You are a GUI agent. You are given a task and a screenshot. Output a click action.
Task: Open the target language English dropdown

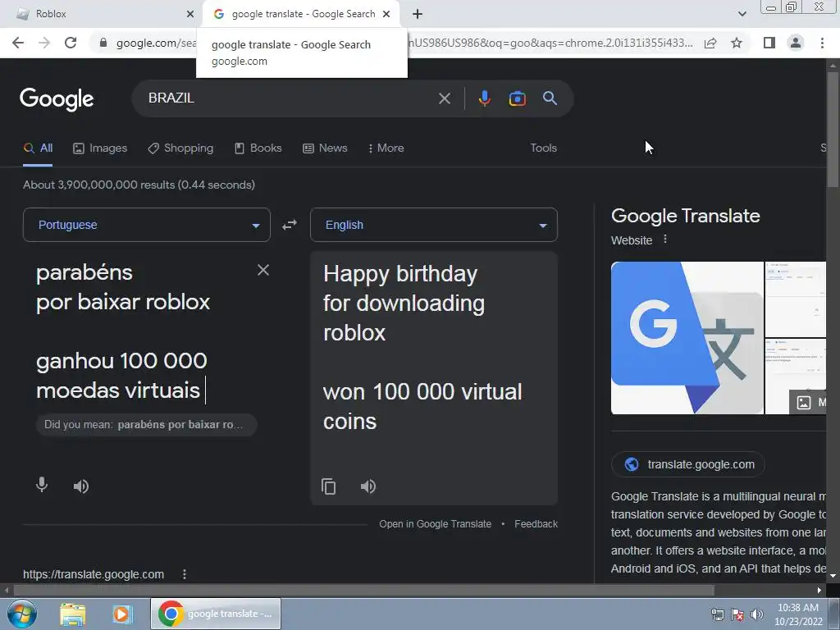(x=434, y=225)
